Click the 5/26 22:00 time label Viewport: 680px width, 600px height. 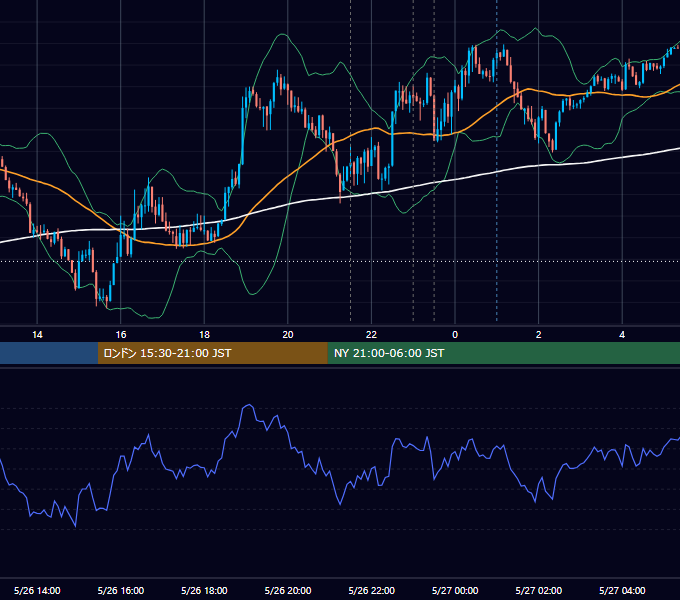coord(372,590)
